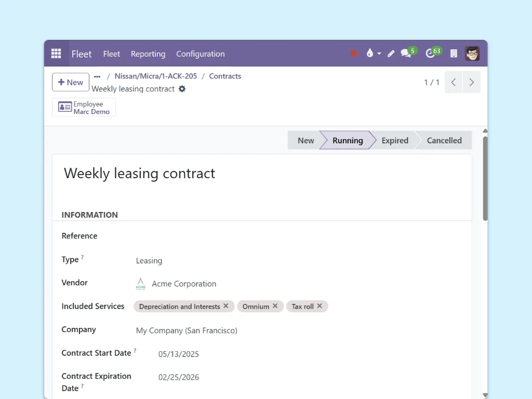Open the activities clock icon showing 63
The height and width of the screenshot is (399, 532).
click(x=431, y=53)
